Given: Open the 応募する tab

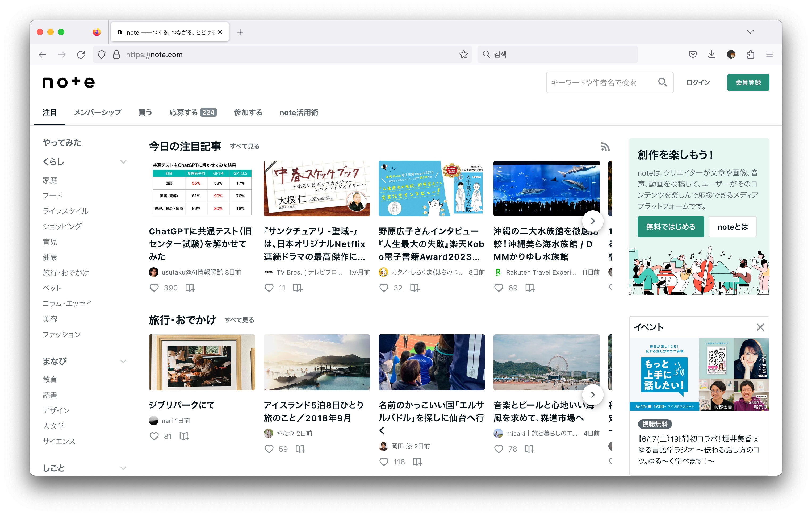Looking at the screenshot, I should tap(192, 112).
